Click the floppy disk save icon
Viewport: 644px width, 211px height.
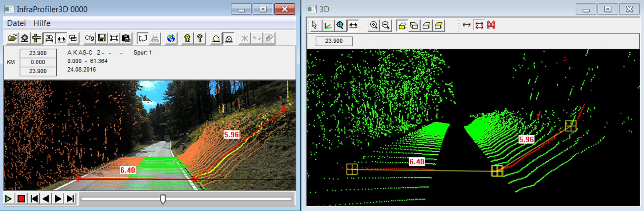click(x=102, y=38)
